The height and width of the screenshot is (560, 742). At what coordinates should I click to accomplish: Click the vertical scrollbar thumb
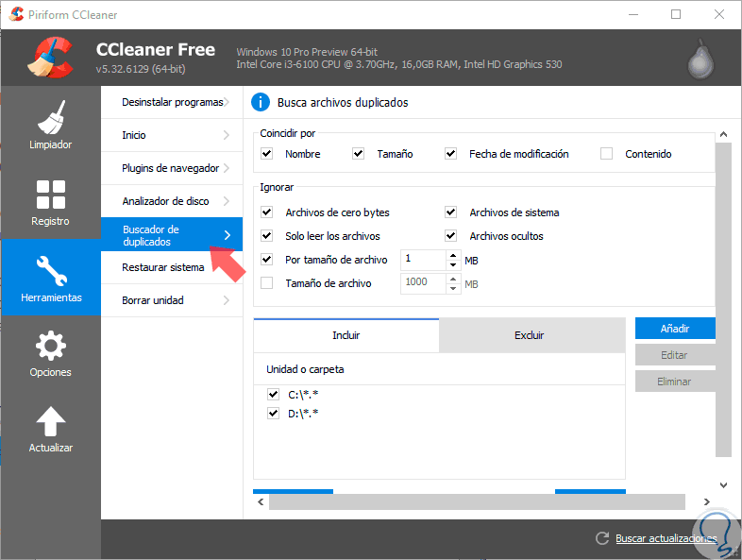tap(723, 299)
